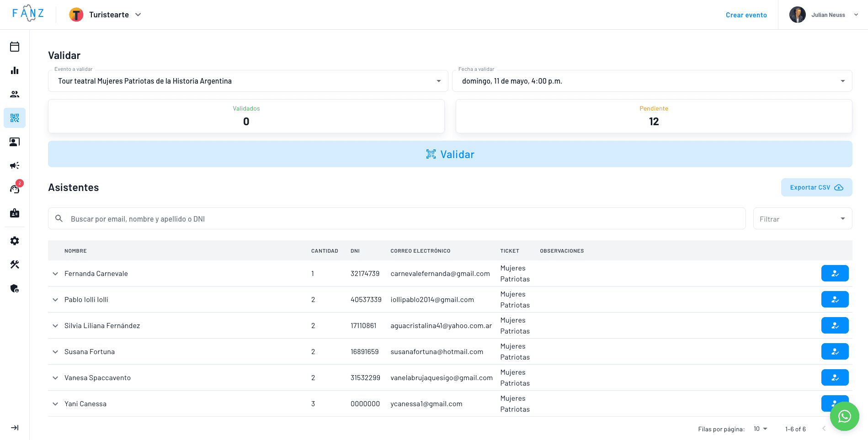This screenshot has width=868, height=440.
Task: Select the attendee contact card icon
Action: 15,142
